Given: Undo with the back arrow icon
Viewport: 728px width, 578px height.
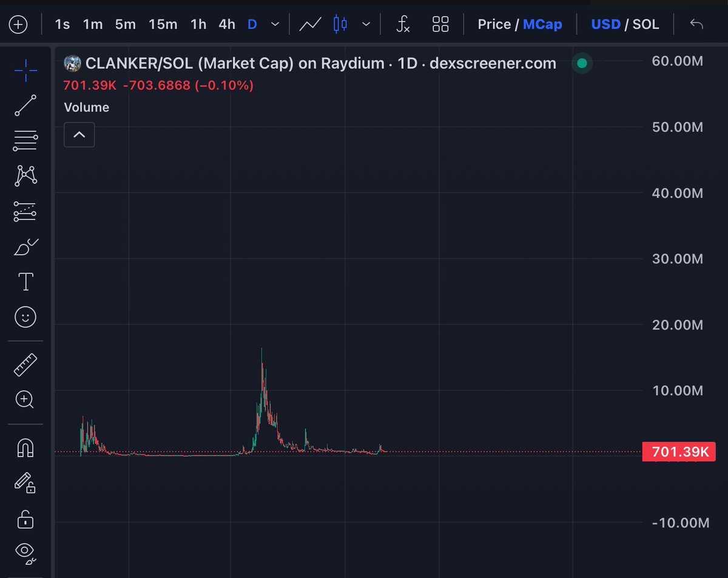Looking at the screenshot, I should 696,25.
